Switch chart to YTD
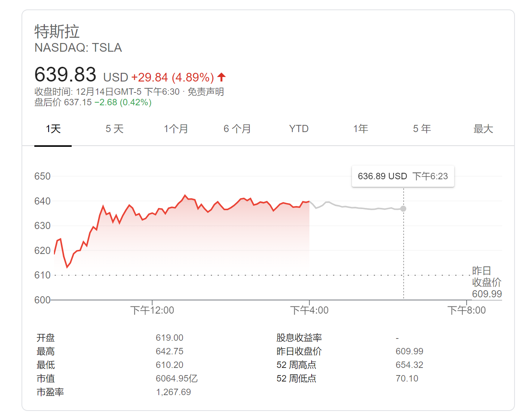 pyautogui.click(x=299, y=129)
